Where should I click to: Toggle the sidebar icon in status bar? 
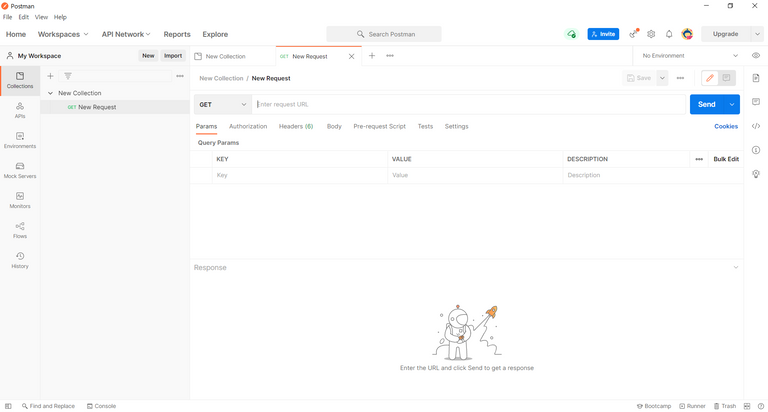[8, 406]
